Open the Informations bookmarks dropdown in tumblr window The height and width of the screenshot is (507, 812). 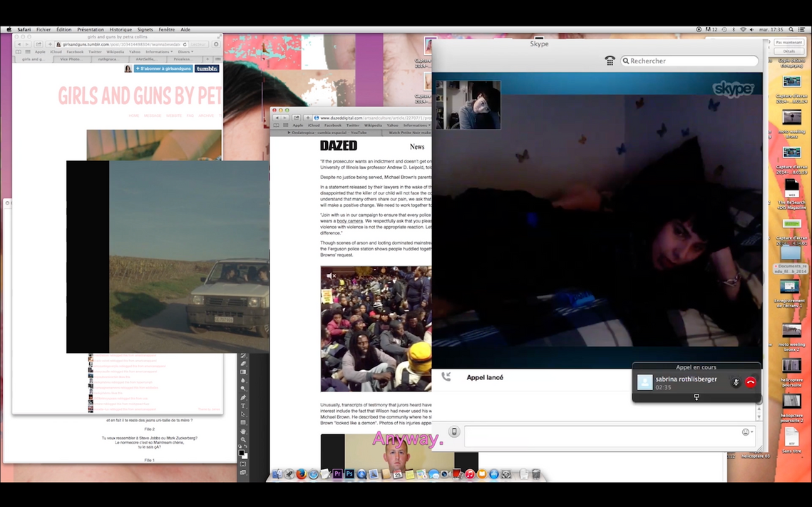[x=159, y=52]
